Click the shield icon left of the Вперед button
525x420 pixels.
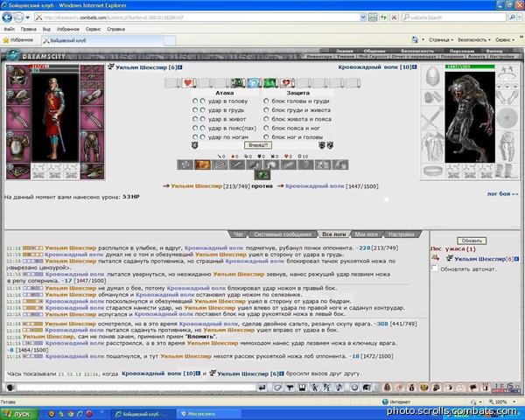(194, 145)
